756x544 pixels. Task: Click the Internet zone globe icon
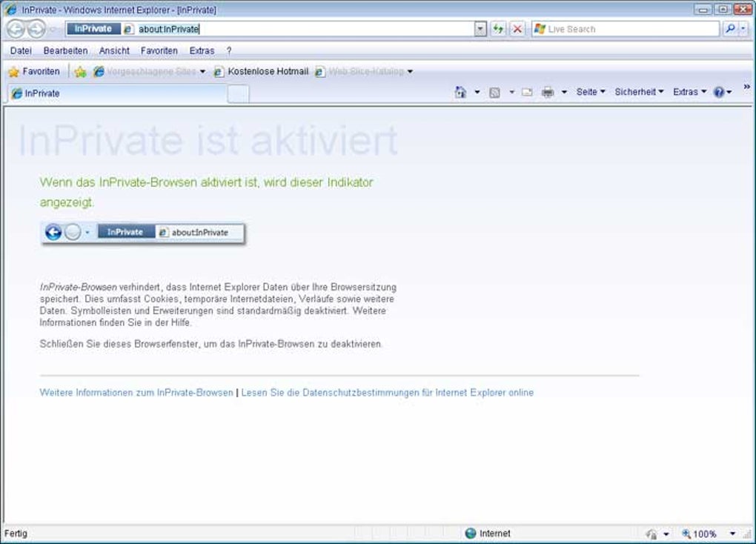tap(471, 533)
